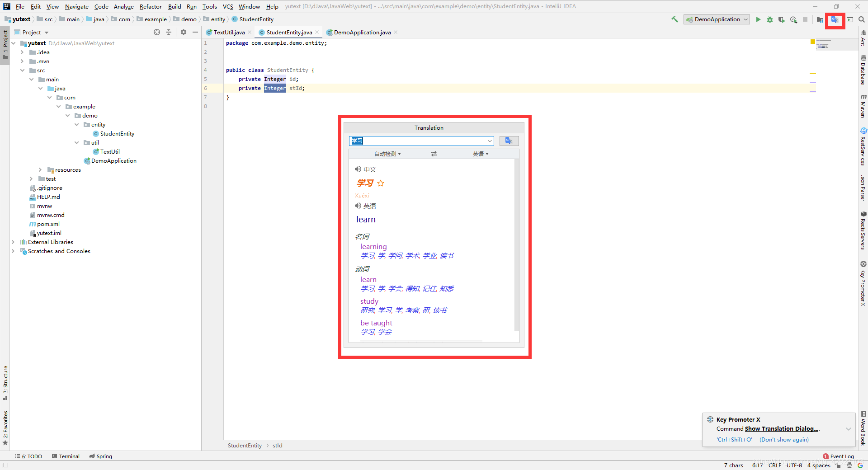Image resolution: width=868 pixels, height=470 pixels.
Task: Swap languages icon in Translation dialog
Action: 434,154
